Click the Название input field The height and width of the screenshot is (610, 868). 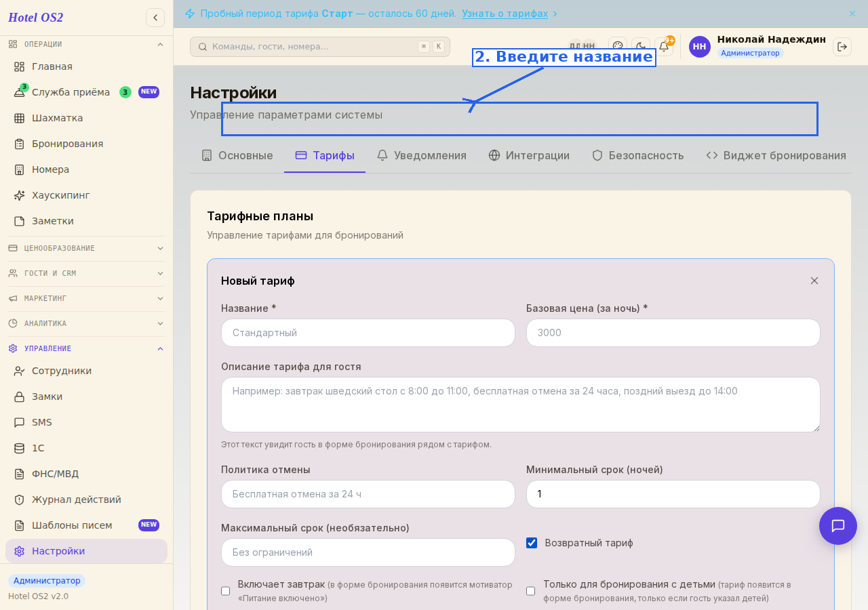pyautogui.click(x=368, y=333)
